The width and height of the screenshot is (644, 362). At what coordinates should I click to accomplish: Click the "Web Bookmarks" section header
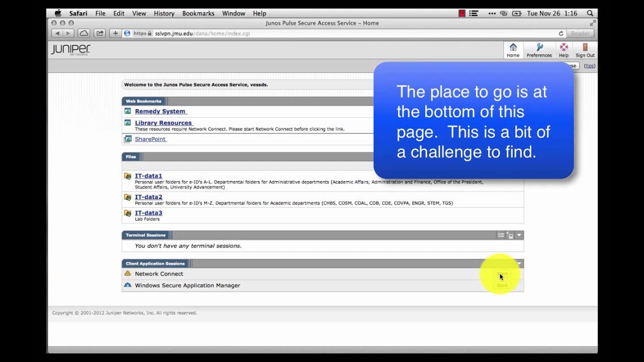[x=143, y=101]
